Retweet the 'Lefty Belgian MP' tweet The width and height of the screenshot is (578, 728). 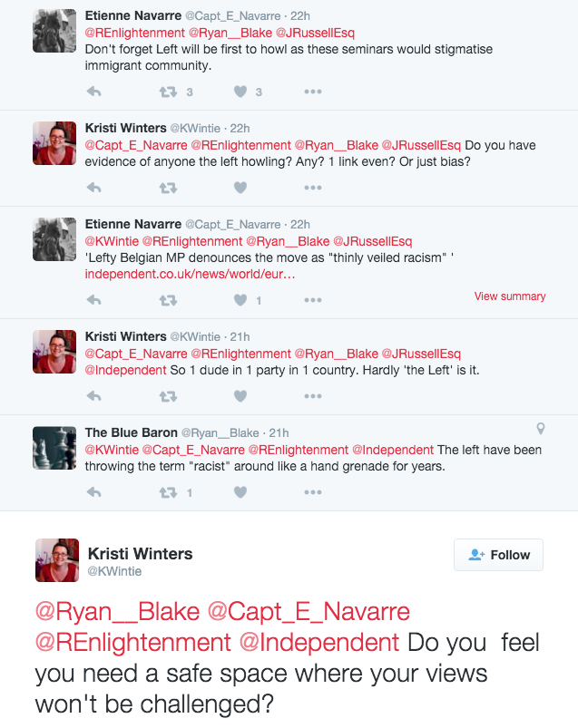[x=168, y=300]
